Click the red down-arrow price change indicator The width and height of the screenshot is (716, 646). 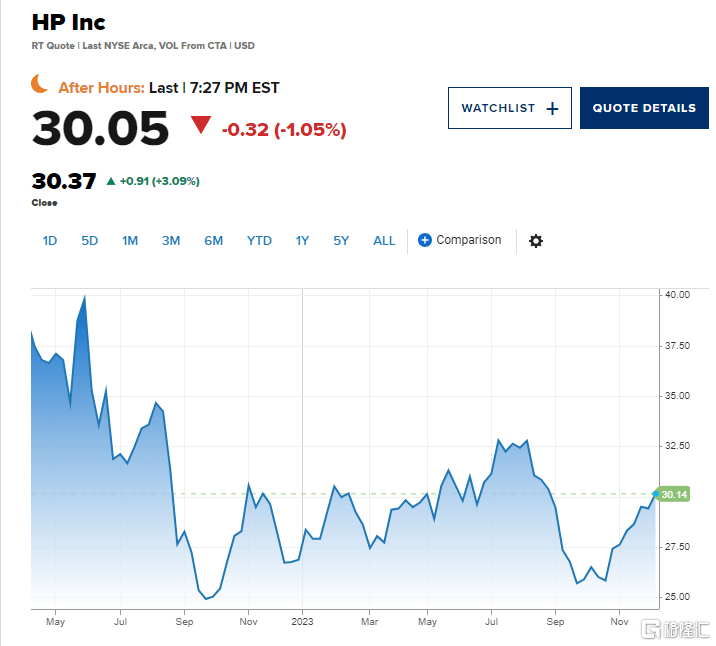(201, 125)
